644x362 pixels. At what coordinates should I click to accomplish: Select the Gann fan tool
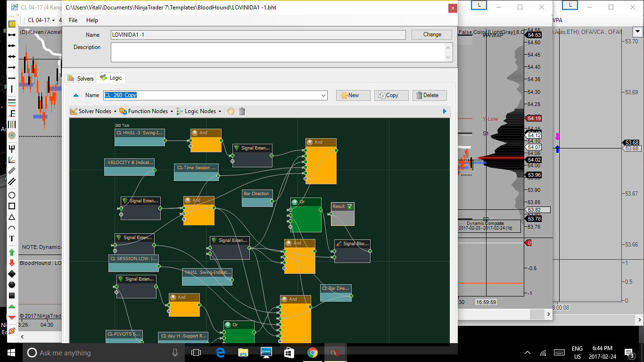click(x=12, y=160)
